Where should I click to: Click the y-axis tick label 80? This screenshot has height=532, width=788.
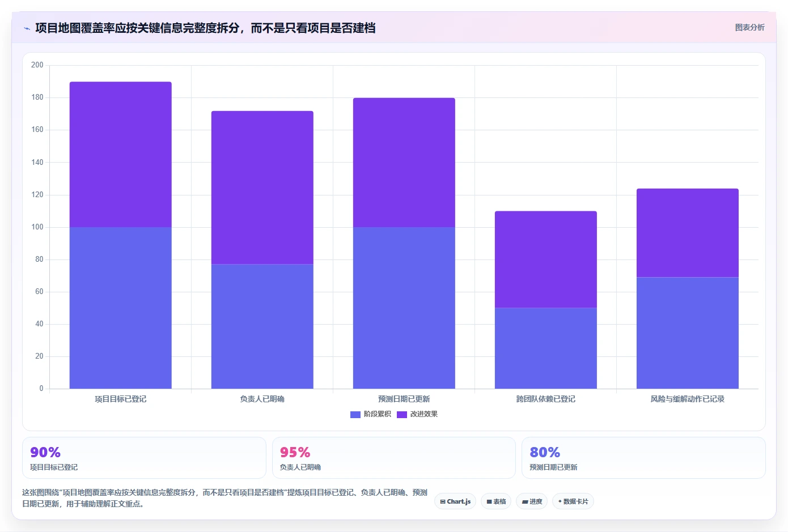tap(39, 259)
